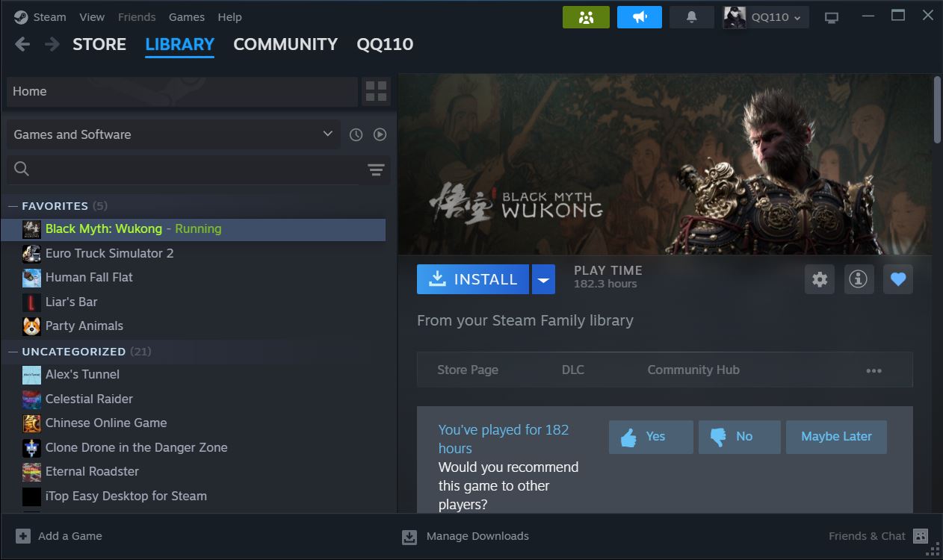
Task: Toggle the collections grid view icon
Action: (377, 91)
